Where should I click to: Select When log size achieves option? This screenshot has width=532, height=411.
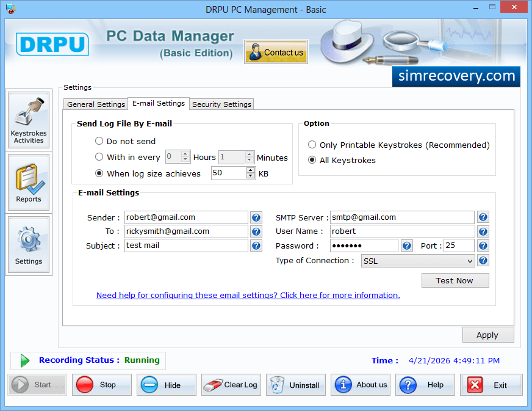[x=99, y=173]
